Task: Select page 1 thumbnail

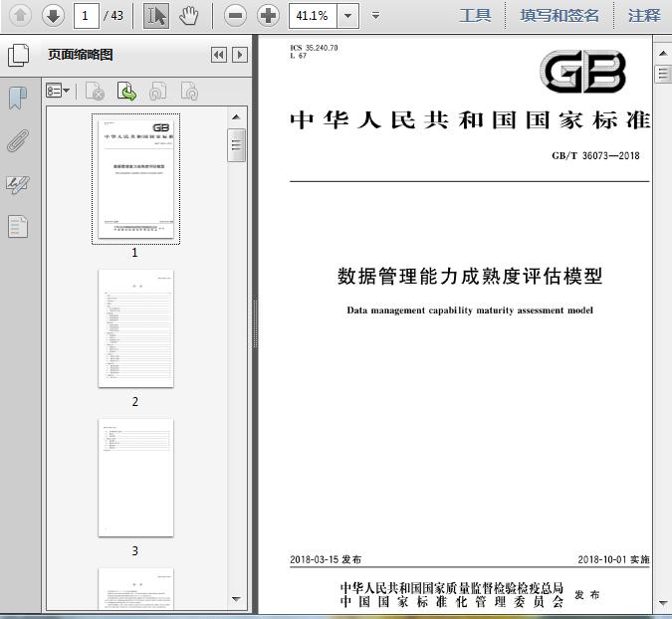Action: pyautogui.click(x=135, y=179)
